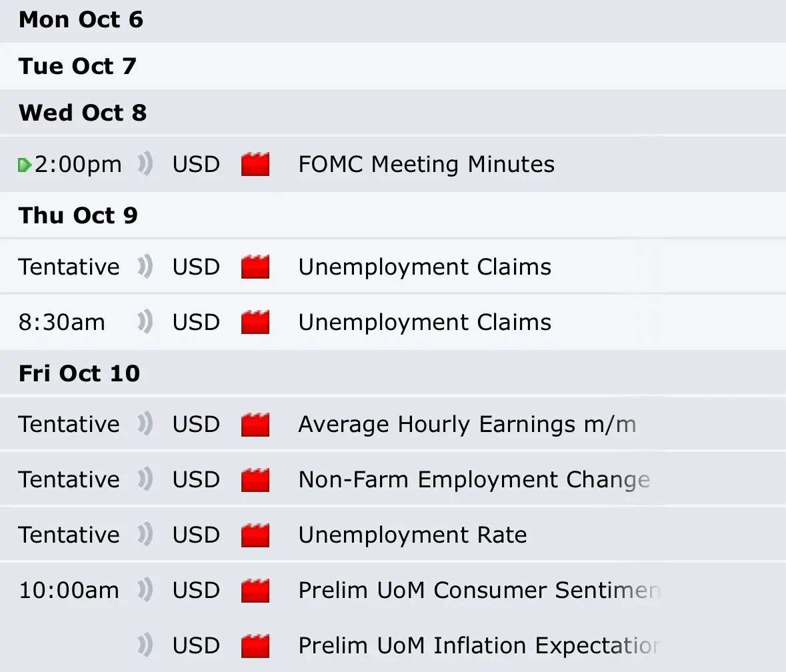Click red impact icon for Prelim UoM Inflation Expectations

coord(255,646)
